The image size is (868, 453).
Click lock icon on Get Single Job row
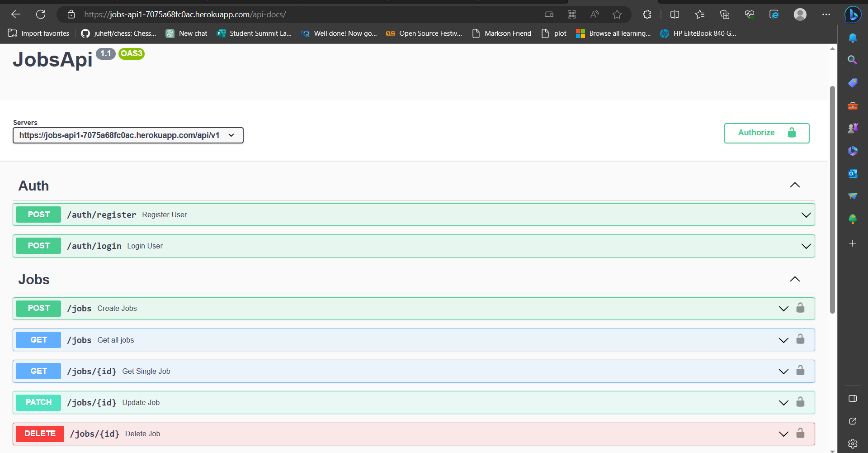point(800,370)
